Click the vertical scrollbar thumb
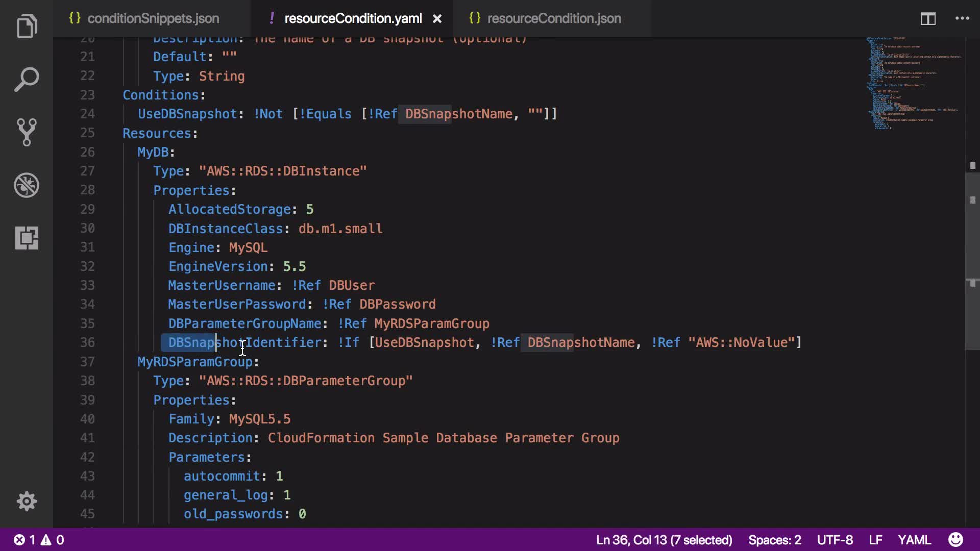980x551 pixels. tap(972, 260)
